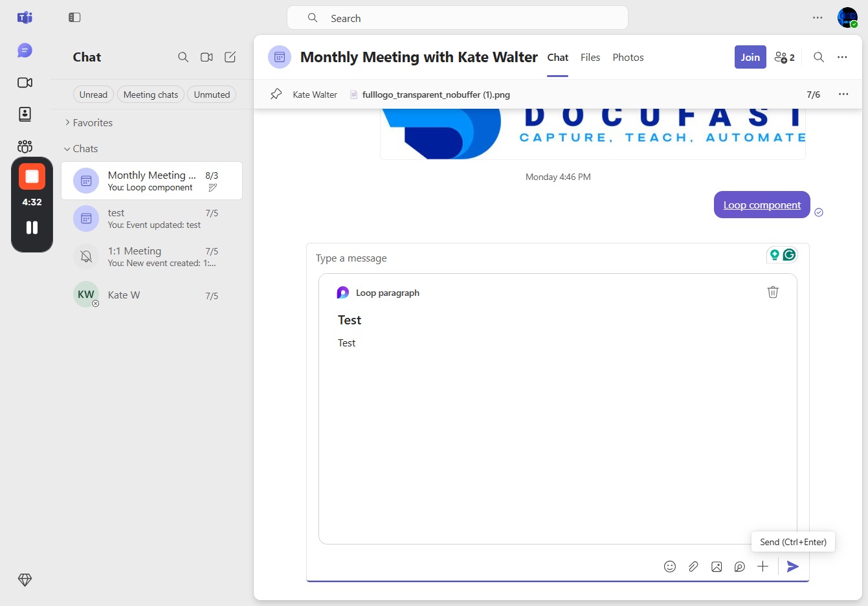Switch to the Photos tab
Image resolution: width=868 pixels, height=606 pixels.
(628, 57)
